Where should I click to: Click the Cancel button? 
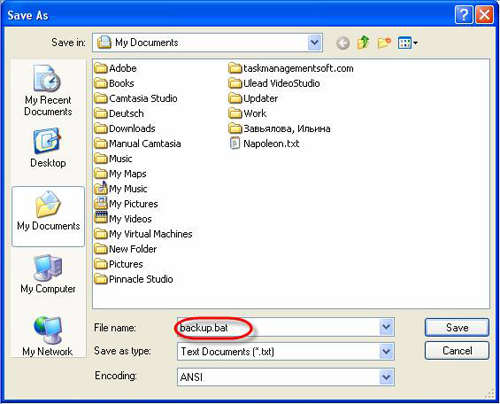click(457, 351)
